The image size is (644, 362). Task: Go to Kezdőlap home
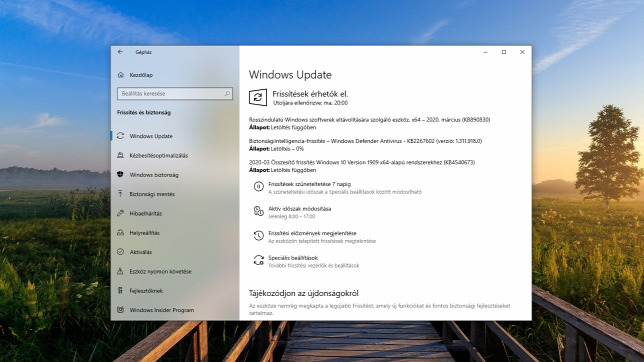(141, 75)
